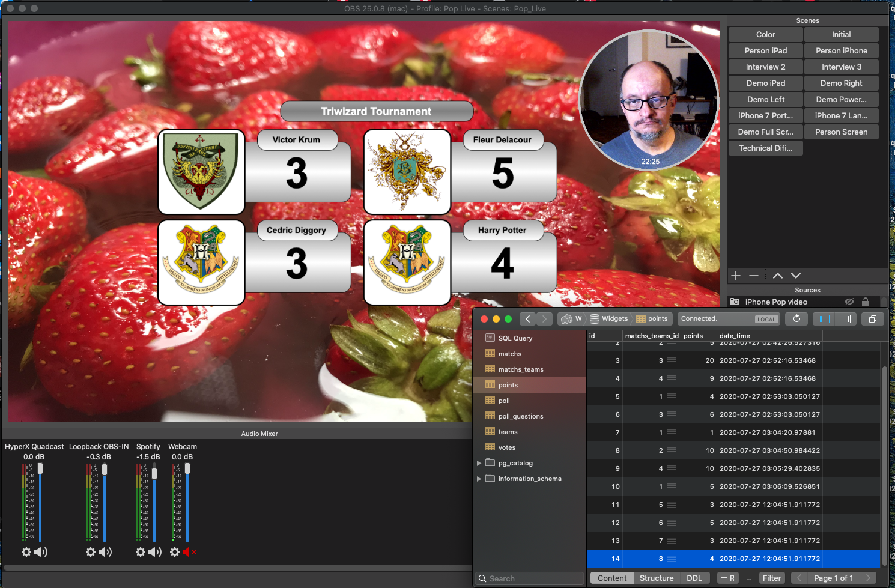This screenshot has width=895, height=588.
Task: Switch to the Structure tab
Action: 657,578
